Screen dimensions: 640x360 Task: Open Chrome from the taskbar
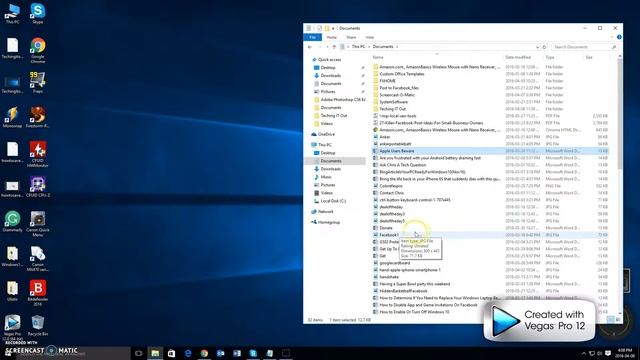pos(204,353)
